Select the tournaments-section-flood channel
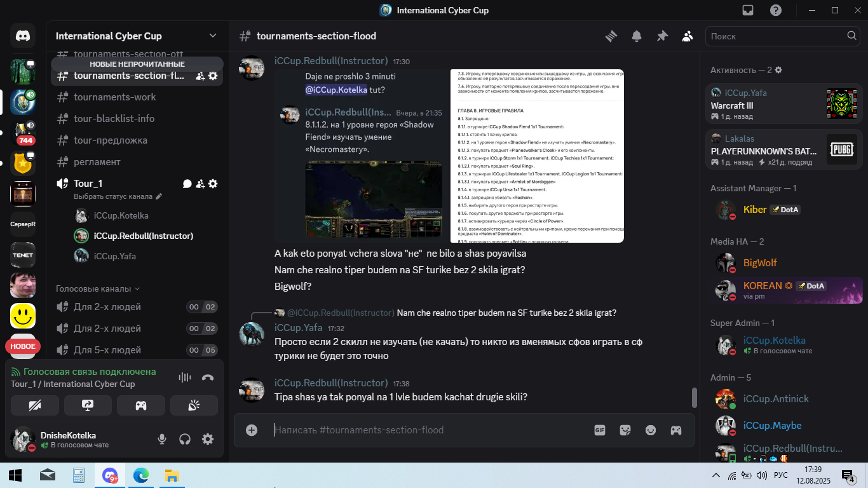The width and height of the screenshot is (868, 488). pyautogui.click(x=129, y=76)
